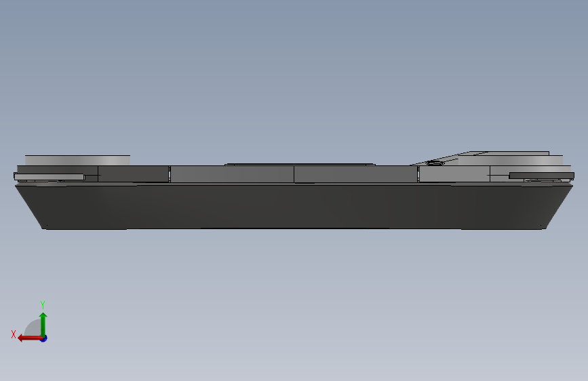Select the thin raised plate at top center
588x381 pixels.
[300, 164]
